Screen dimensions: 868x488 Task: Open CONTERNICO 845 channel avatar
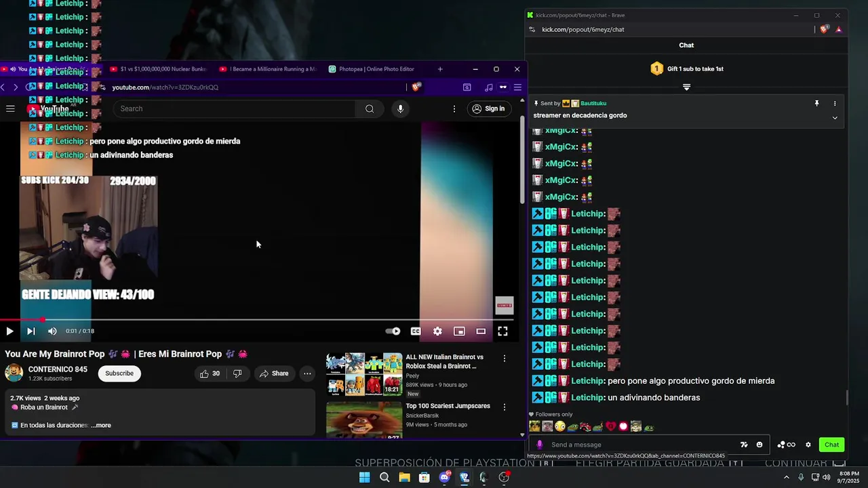point(14,373)
